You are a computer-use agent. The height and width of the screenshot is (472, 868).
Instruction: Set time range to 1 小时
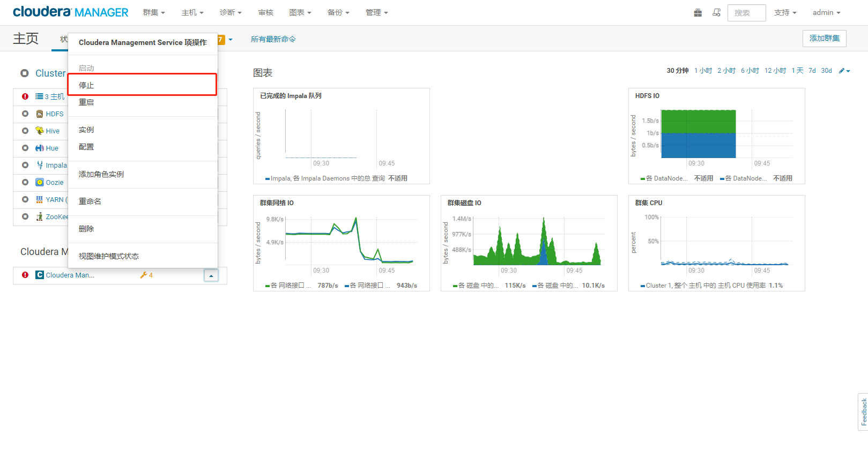coord(703,71)
